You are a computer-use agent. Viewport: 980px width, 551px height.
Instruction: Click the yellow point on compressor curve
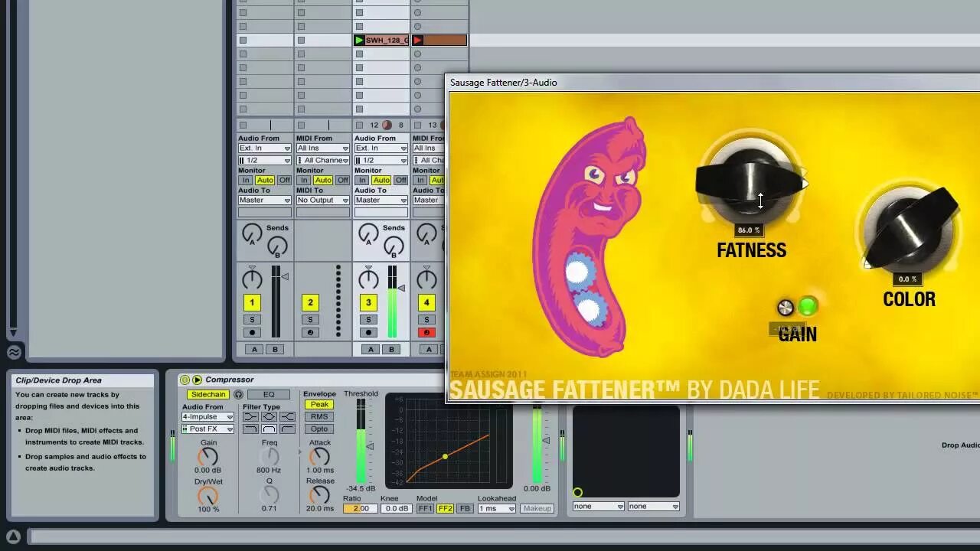[445, 457]
